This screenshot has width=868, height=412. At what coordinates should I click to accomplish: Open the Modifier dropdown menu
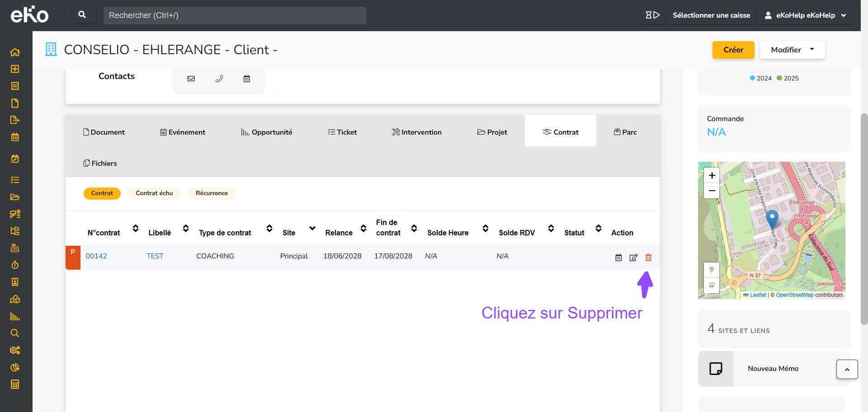(x=792, y=50)
